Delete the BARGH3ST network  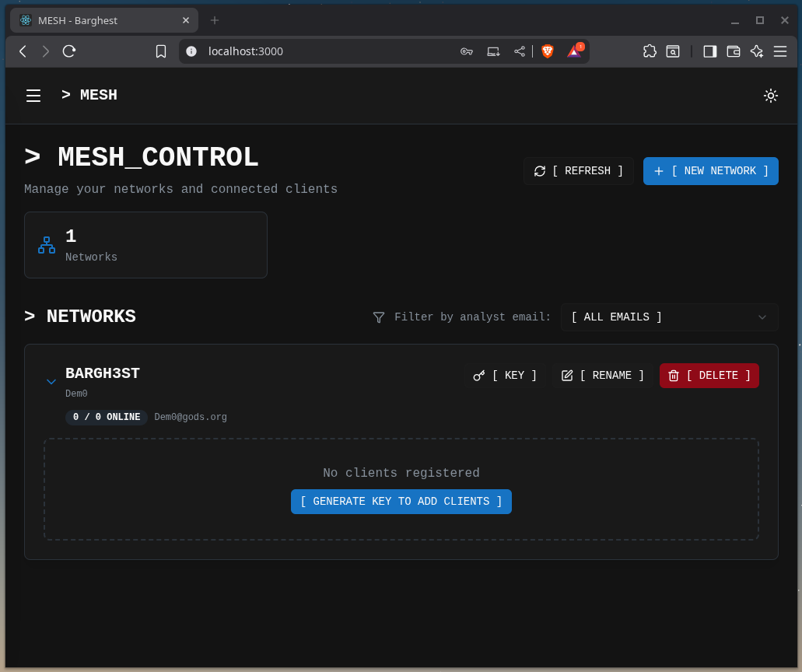[x=709, y=376]
